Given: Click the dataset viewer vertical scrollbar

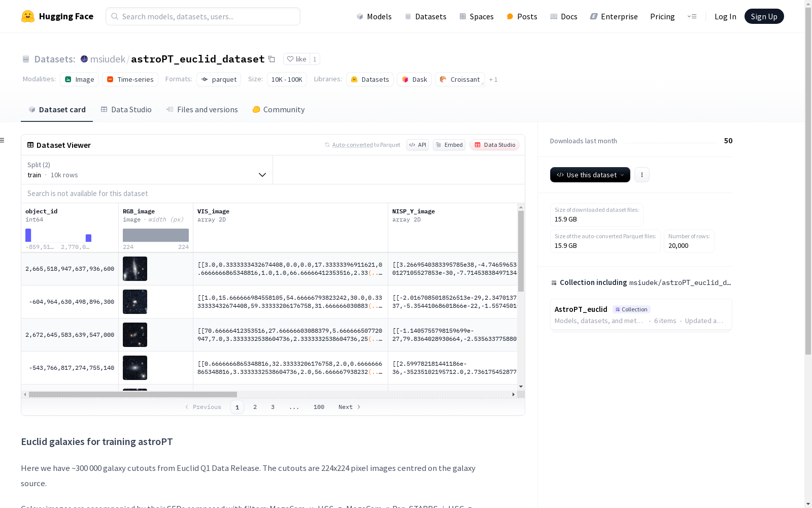Looking at the screenshot, I should click(x=521, y=251).
